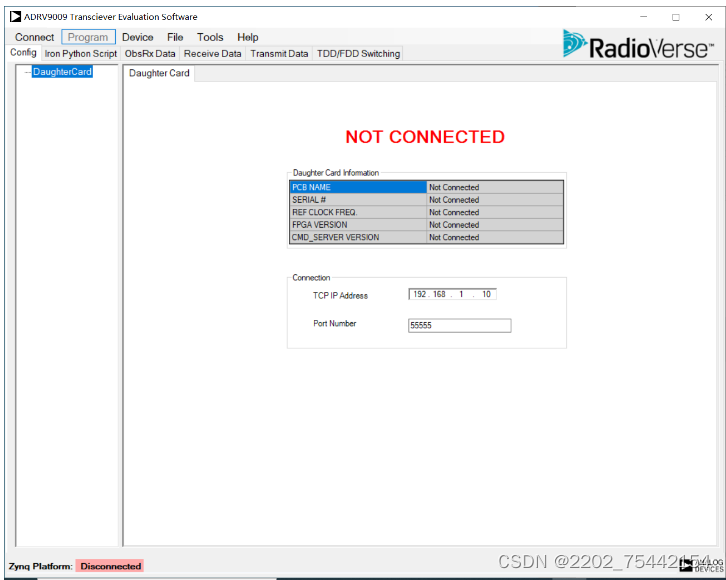Click the NOT CONNECTED heading

click(x=425, y=137)
